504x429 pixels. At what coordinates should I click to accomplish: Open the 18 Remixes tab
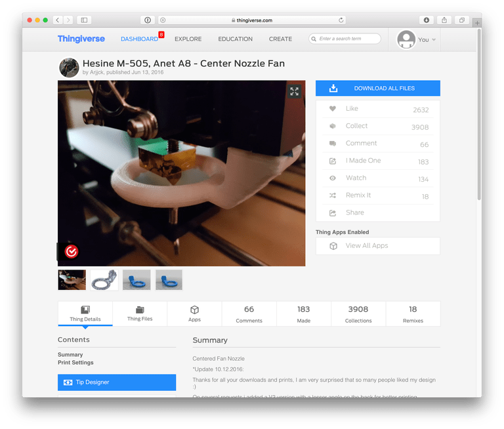click(x=413, y=314)
